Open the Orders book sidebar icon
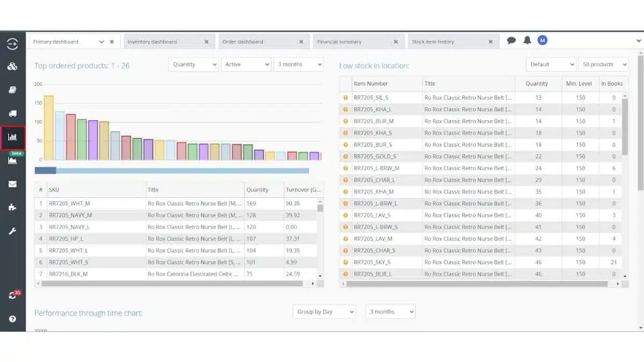This screenshot has height=362, width=644. tap(12, 90)
